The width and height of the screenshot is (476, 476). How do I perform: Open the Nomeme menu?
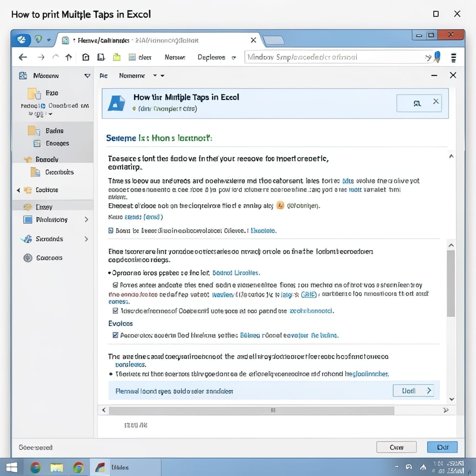(132, 76)
